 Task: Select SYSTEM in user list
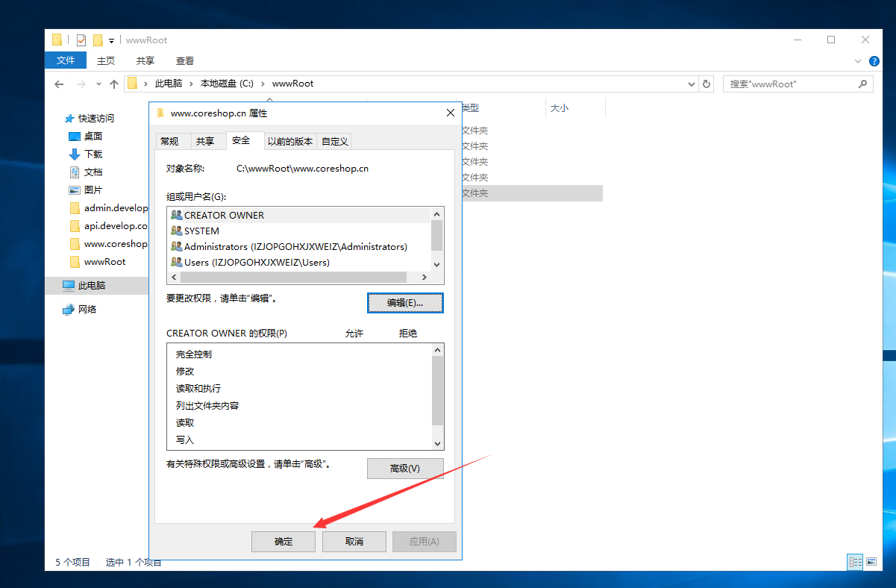coord(201,231)
